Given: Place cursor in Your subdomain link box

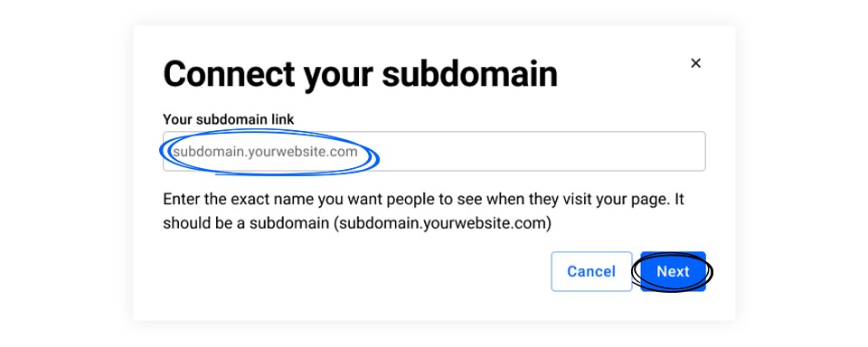Looking at the screenshot, I should pos(434,151).
